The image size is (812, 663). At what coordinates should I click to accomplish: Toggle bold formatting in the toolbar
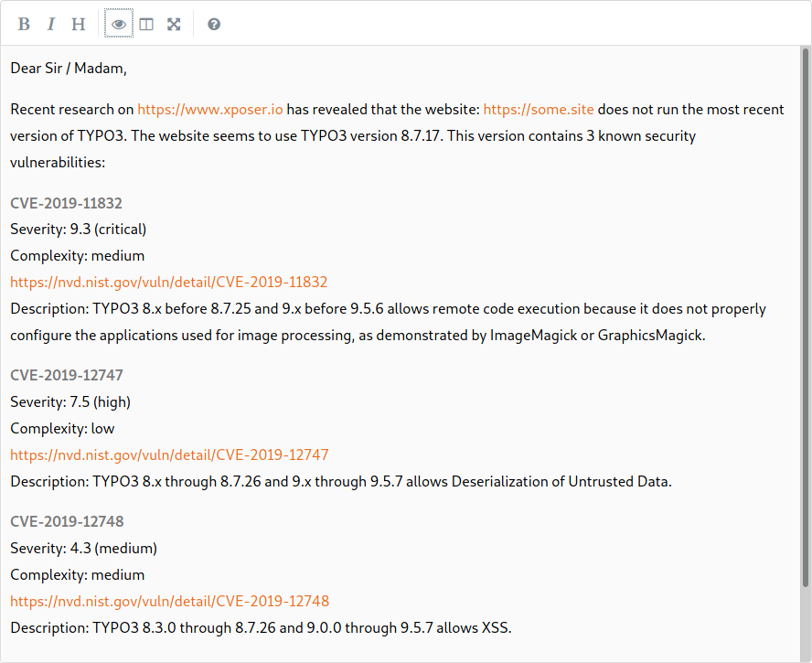(24, 24)
